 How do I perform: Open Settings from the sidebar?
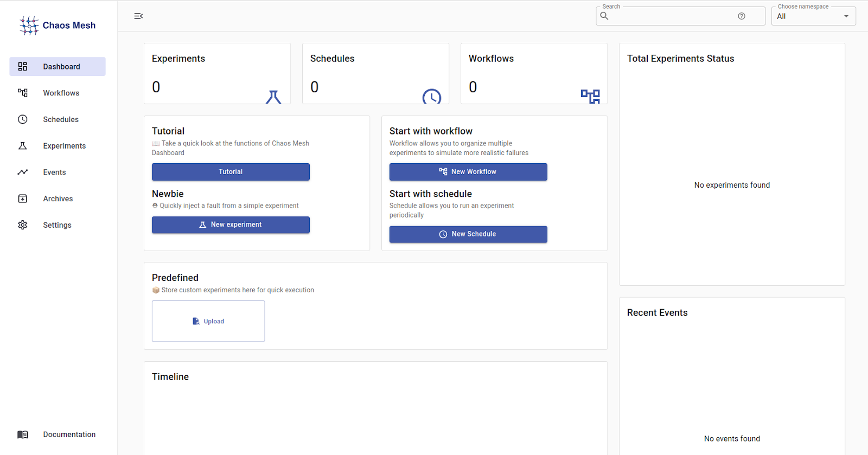coord(58,225)
